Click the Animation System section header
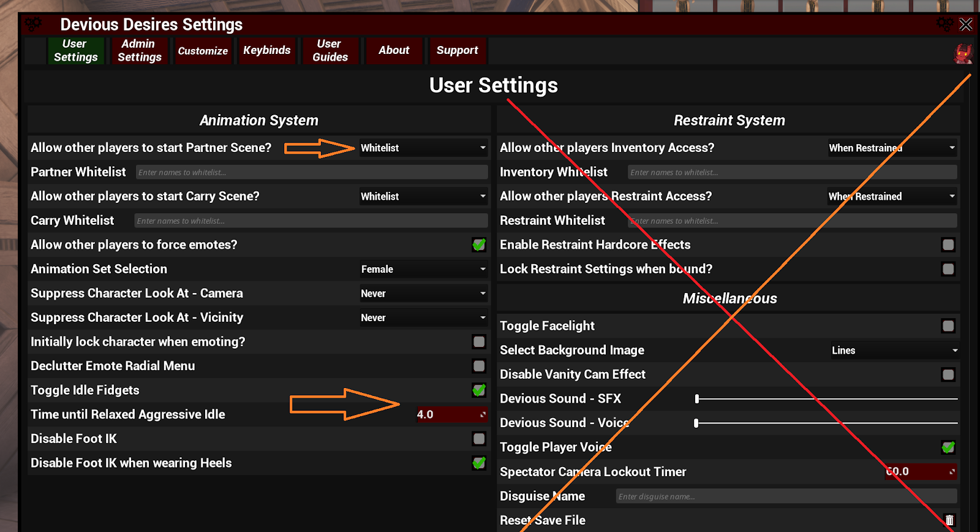Viewport: 980px width, 532px height. click(259, 120)
